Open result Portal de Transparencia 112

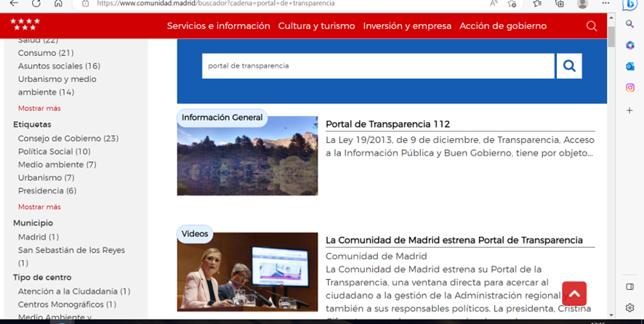(x=387, y=124)
